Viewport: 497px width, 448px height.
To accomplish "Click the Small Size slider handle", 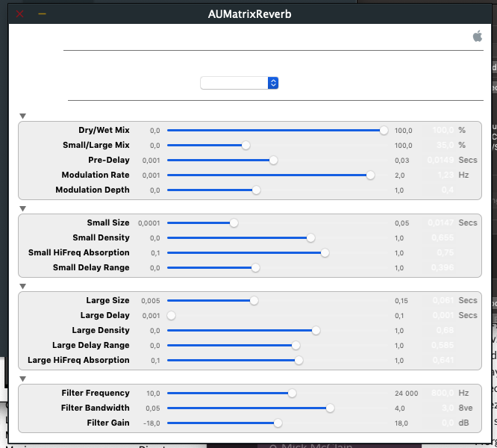I will (x=234, y=223).
